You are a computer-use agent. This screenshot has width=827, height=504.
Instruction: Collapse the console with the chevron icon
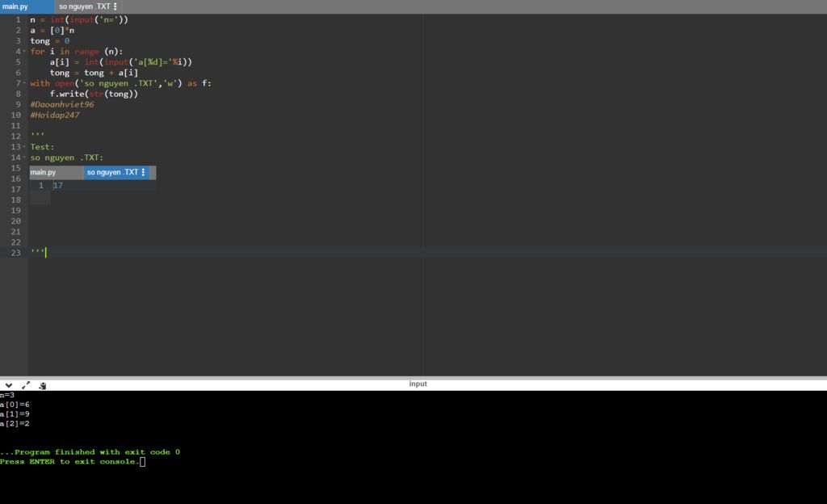(8, 385)
